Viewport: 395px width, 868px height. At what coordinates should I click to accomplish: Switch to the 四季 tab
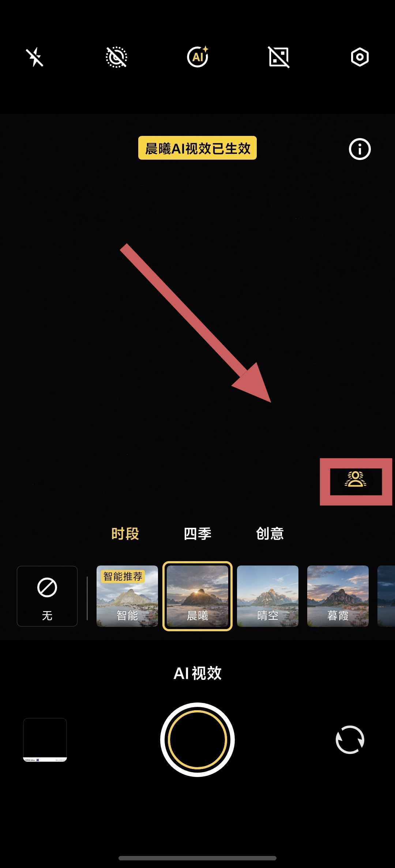197,534
